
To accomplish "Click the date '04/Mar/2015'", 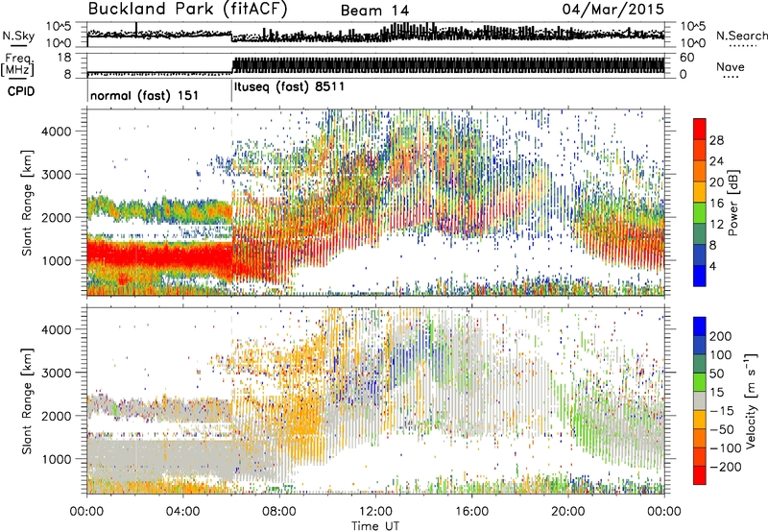I will tap(612, 10).
